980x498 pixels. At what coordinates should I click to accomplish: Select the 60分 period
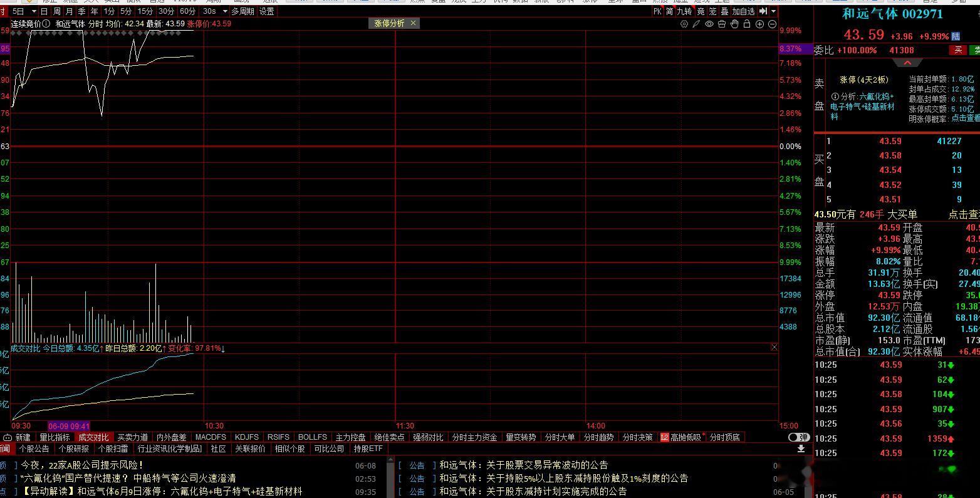[x=187, y=11]
